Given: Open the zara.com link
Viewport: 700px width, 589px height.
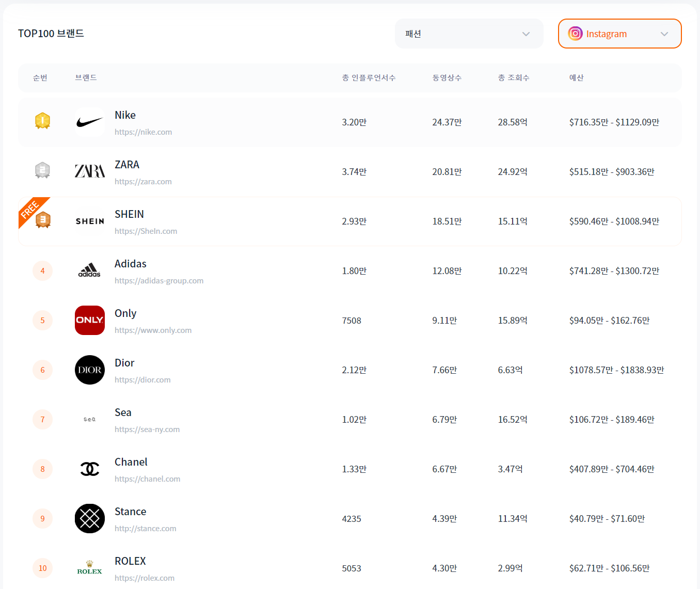Looking at the screenshot, I should coord(143,182).
